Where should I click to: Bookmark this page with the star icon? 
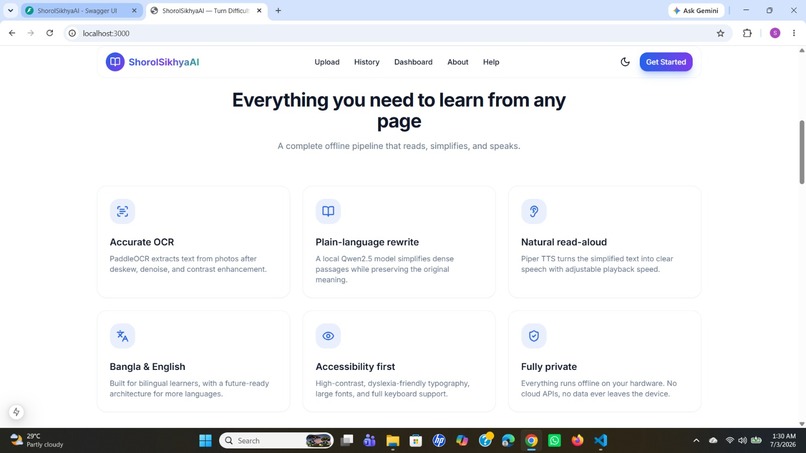pos(720,33)
